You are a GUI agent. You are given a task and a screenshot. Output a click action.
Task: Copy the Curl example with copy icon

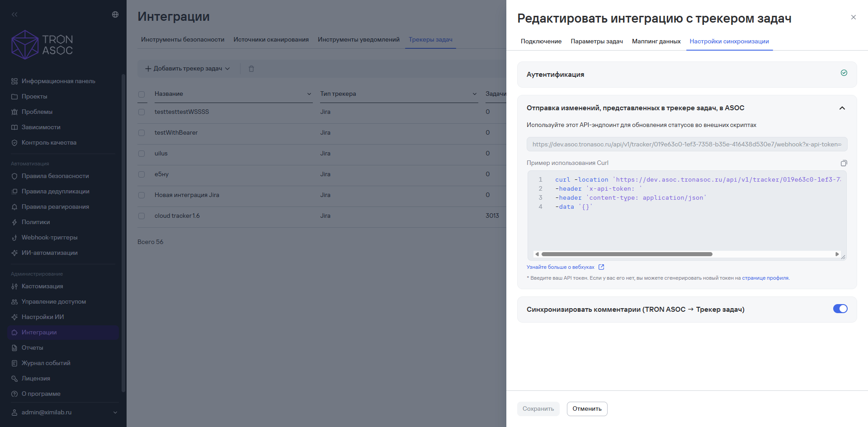tap(844, 163)
